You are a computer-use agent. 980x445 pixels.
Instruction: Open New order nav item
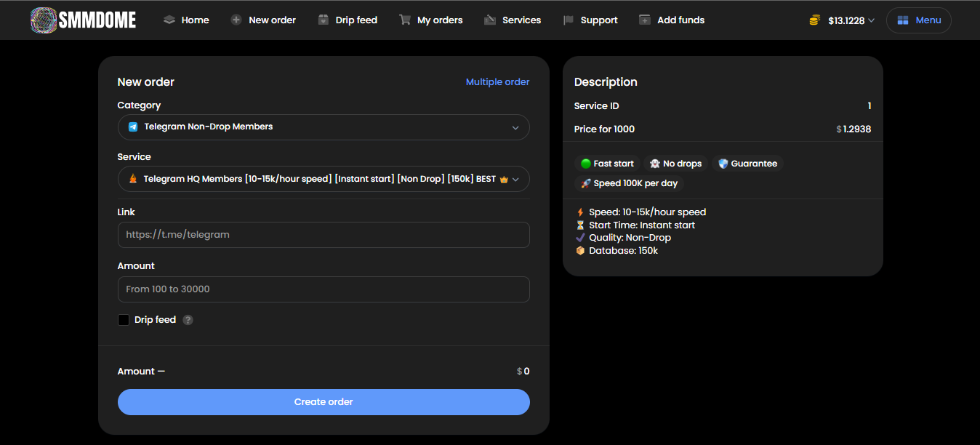click(x=263, y=20)
